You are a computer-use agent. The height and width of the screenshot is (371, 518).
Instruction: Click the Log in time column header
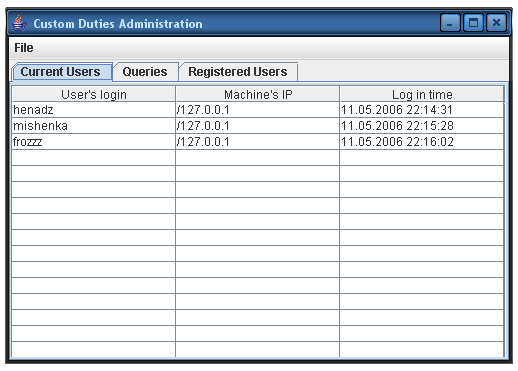point(422,94)
